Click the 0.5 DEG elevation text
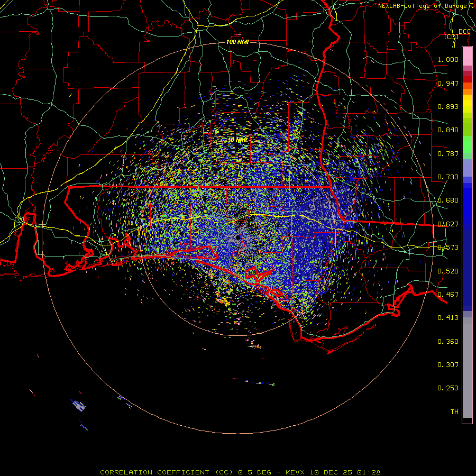Image resolution: width=476 pixels, height=476 pixels. point(254,472)
